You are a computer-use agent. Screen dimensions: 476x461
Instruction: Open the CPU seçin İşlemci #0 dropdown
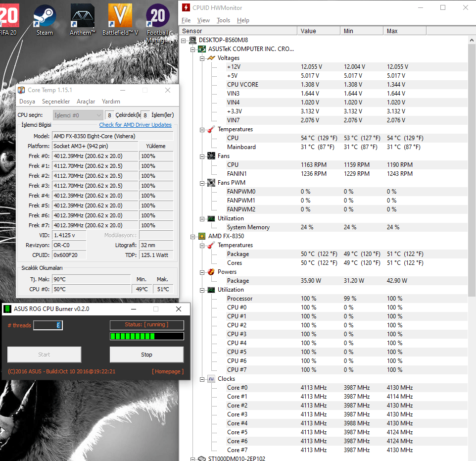77,115
